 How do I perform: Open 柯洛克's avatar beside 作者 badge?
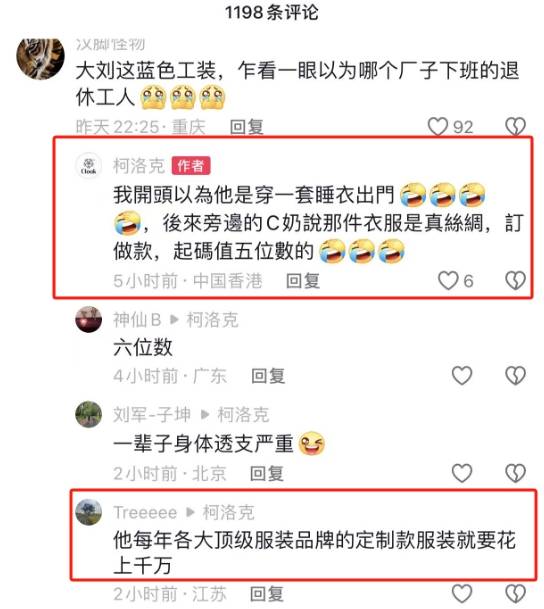click(89, 166)
